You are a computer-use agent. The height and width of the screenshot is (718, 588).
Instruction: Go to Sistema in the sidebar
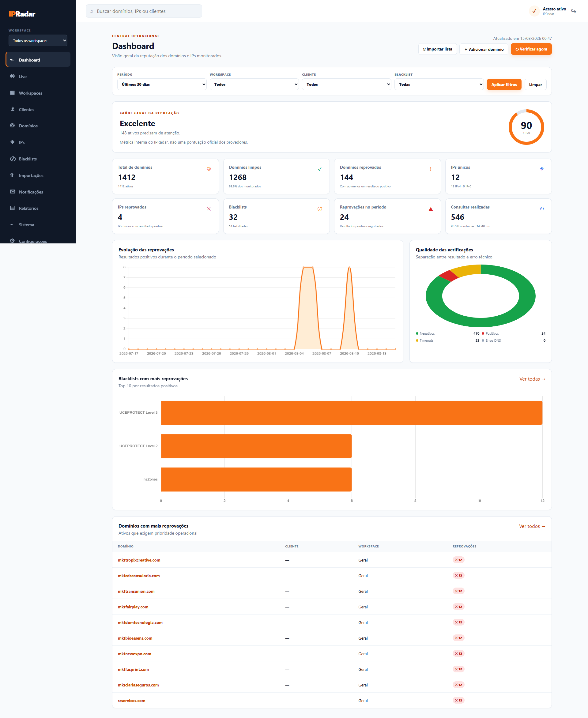tap(38, 224)
